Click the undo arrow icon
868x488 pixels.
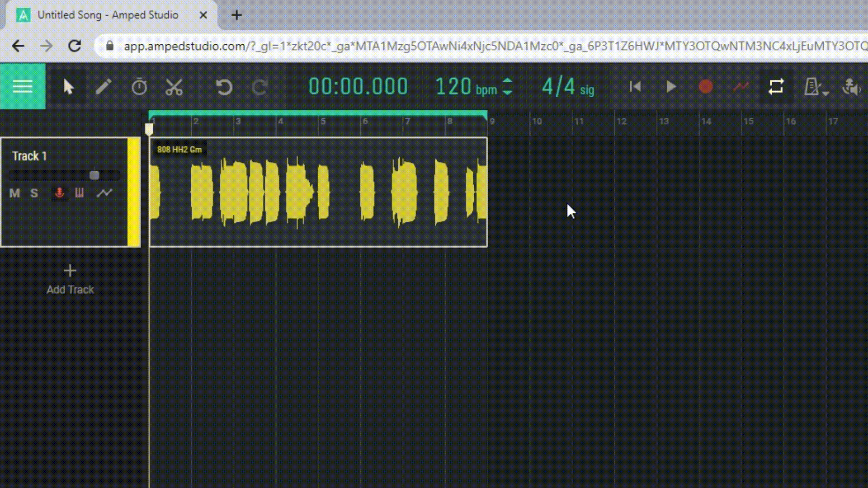[224, 87]
